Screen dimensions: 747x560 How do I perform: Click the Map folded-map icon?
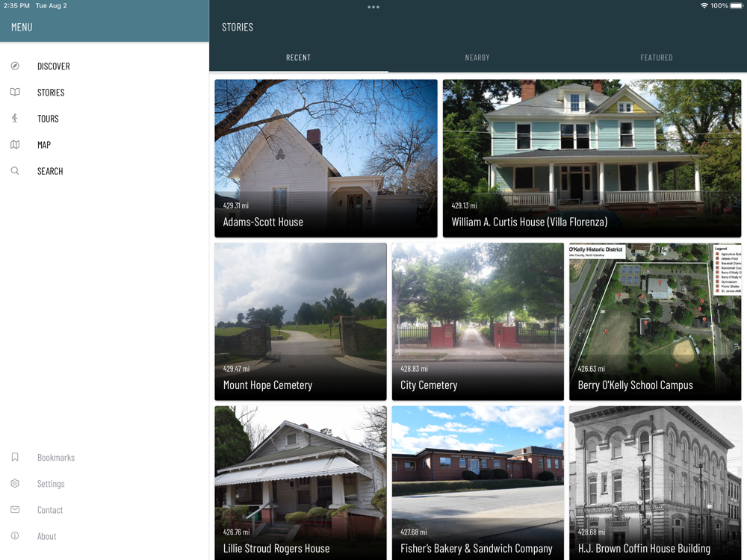(x=15, y=145)
